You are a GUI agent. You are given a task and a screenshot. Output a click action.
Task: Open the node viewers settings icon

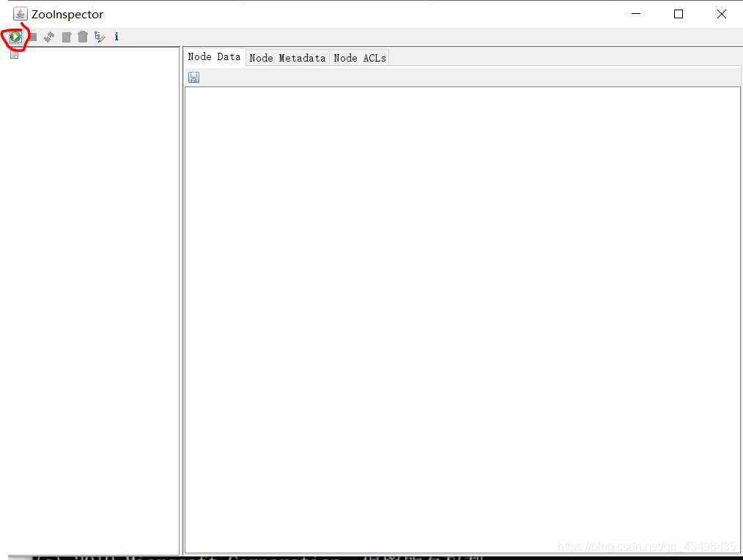[100, 37]
